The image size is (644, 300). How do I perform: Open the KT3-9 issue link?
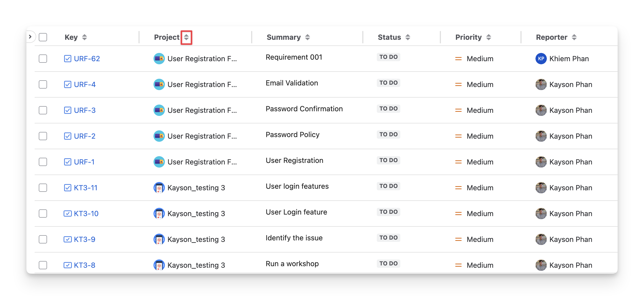coord(85,239)
